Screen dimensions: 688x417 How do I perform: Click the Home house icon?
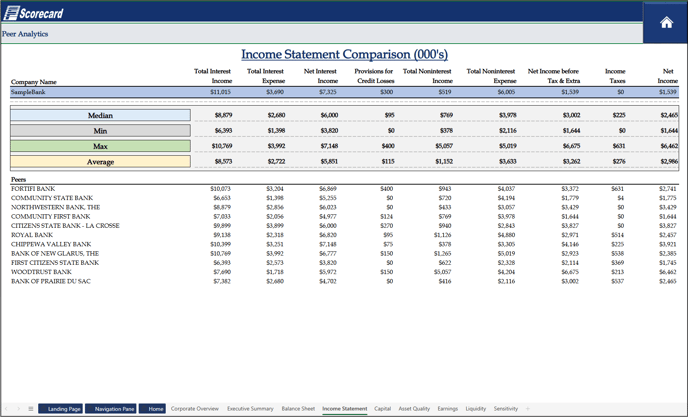[x=666, y=23]
